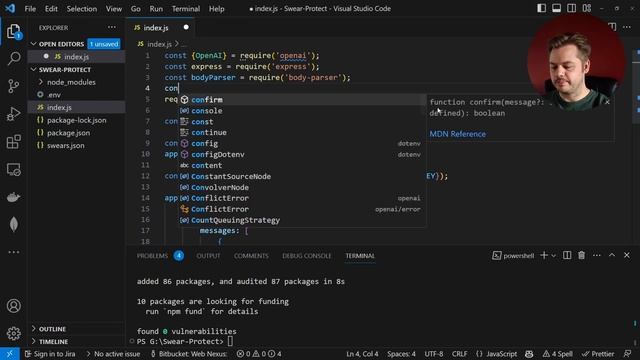Switch to the Comments tab
The width and height of the screenshot is (640, 360).
(x=251, y=256)
